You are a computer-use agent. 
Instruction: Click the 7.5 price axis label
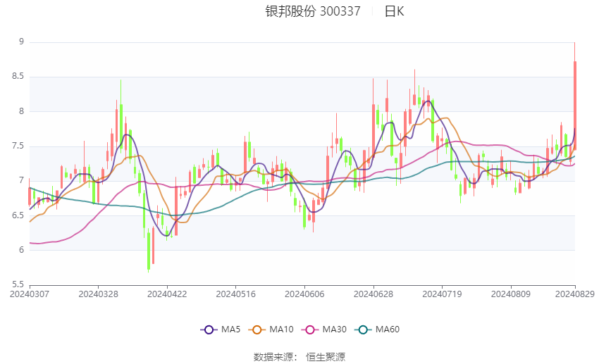click(18, 146)
